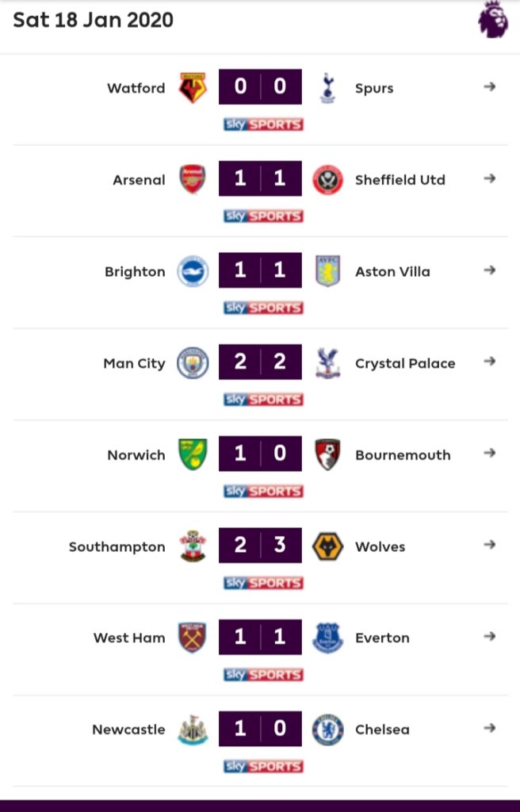Image resolution: width=520 pixels, height=812 pixels.
Task: Click the Arsenal club crest
Action: tap(193, 180)
